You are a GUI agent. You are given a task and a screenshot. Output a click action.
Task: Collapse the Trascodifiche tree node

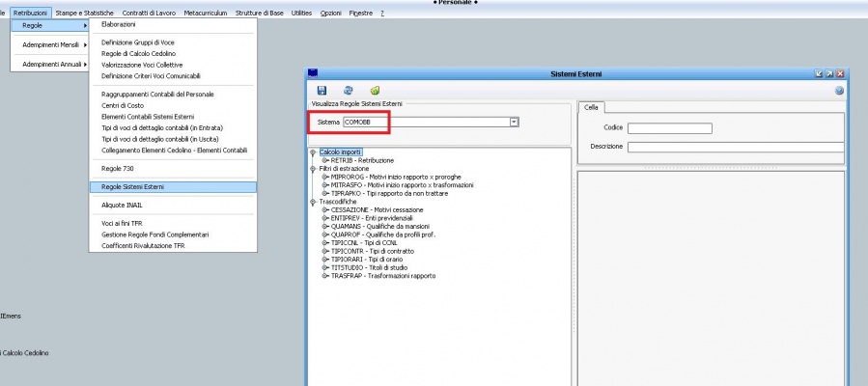(313, 202)
